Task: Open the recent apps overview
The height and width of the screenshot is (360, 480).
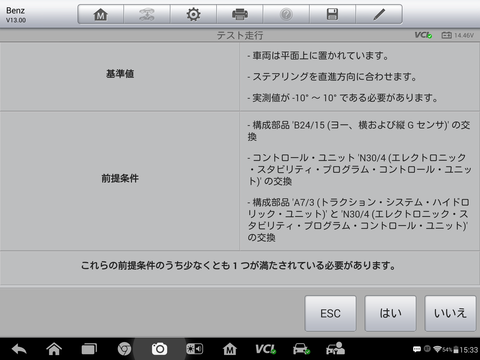Action: coord(89,349)
